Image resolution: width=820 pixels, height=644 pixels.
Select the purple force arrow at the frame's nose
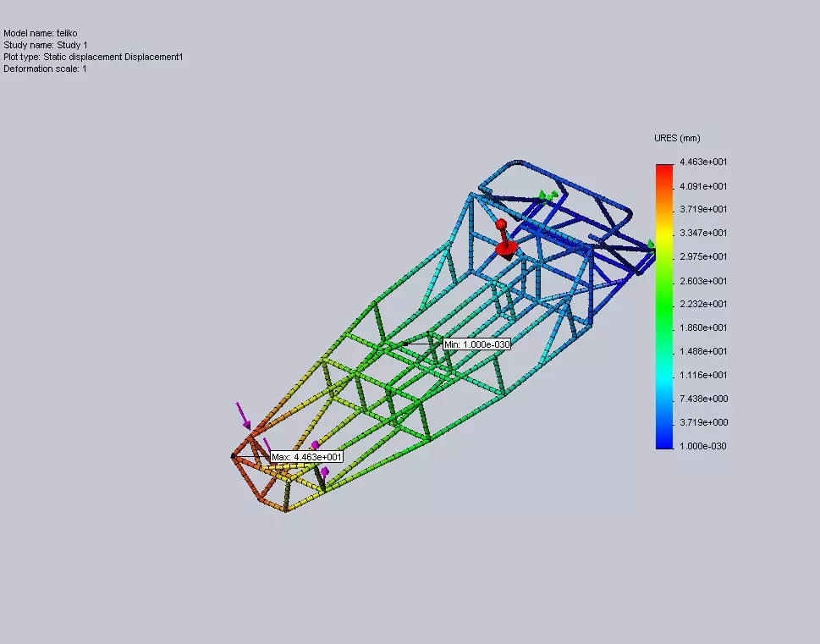tap(243, 416)
